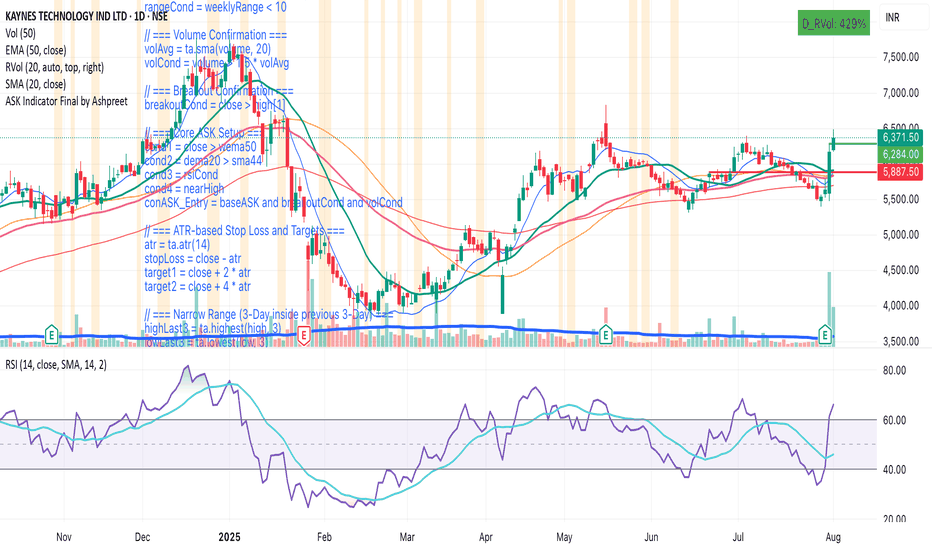Click the Aug label on the time axis
932x550 pixels.
[x=833, y=537]
